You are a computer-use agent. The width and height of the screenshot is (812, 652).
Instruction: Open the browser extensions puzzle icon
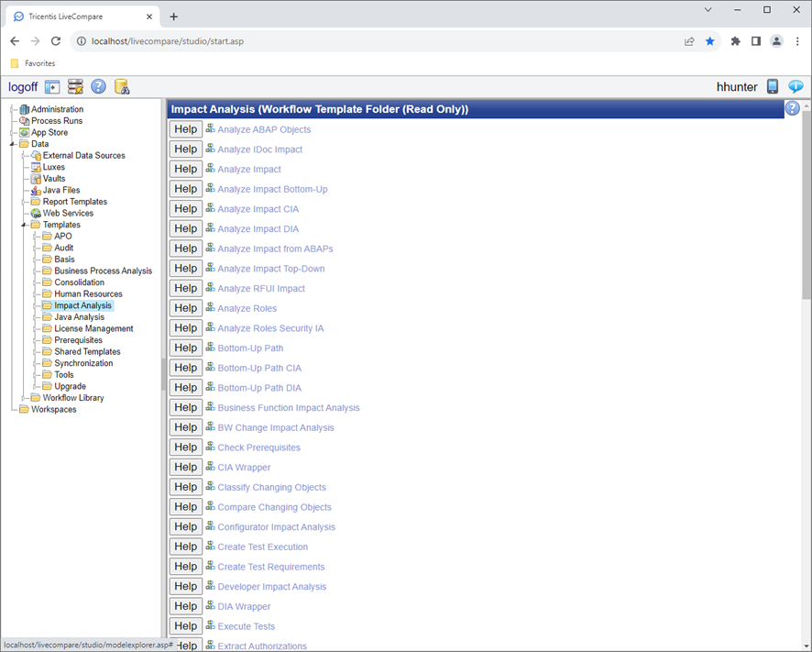[x=735, y=41]
